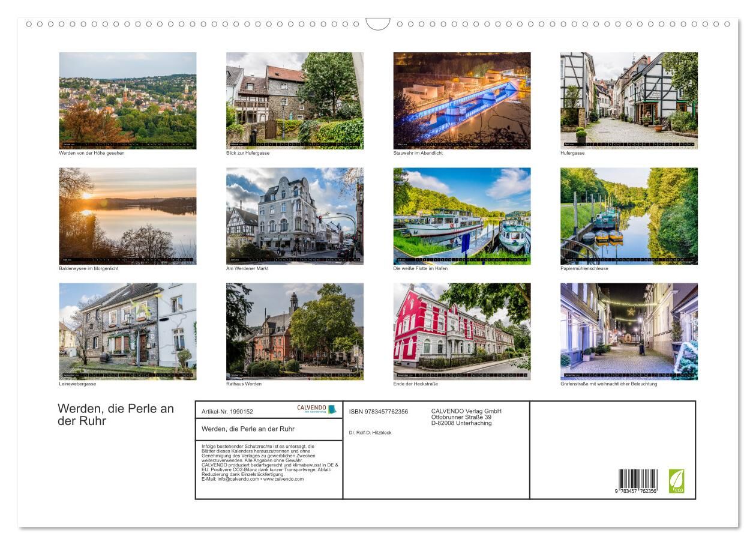Click the large title 'Werden, die Perle an der Ruhr'
The height and width of the screenshot is (545, 756).
116,415
